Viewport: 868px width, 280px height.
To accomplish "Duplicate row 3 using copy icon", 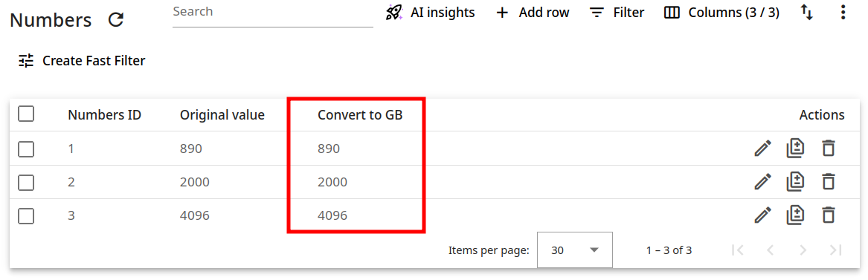I will tap(796, 215).
